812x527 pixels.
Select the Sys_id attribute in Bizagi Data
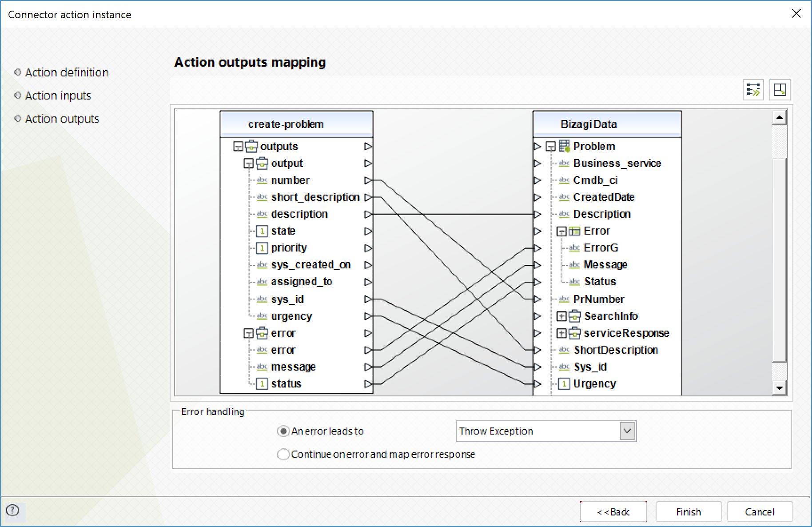pos(590,367)
